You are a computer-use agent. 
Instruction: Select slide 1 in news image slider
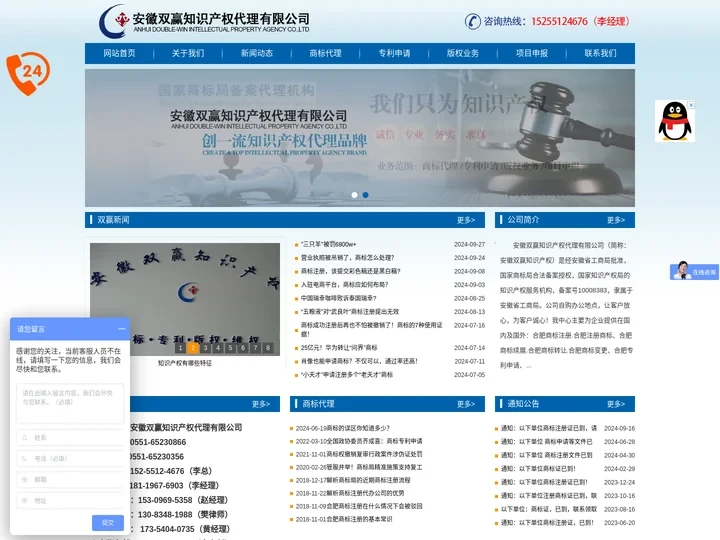(x=180, y=348)
